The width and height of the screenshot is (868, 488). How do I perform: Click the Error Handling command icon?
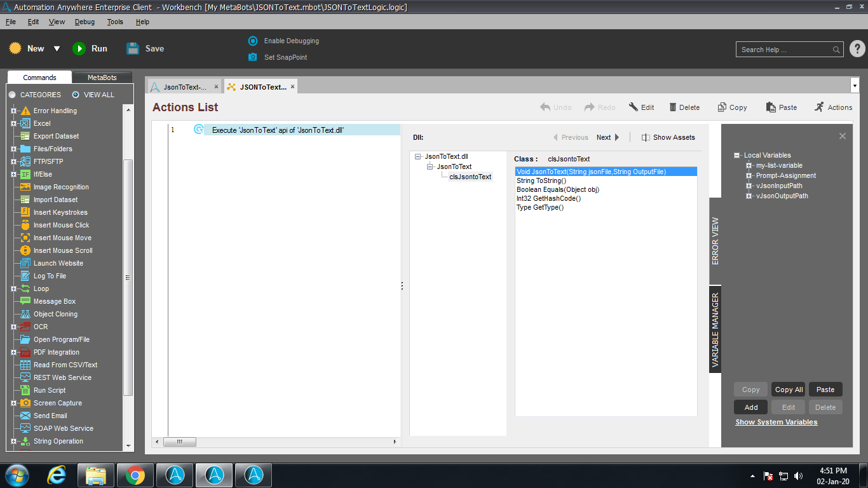[x=25, y=111]
